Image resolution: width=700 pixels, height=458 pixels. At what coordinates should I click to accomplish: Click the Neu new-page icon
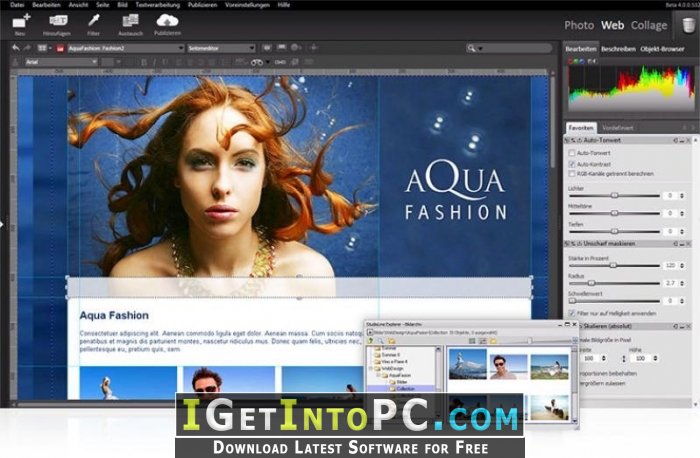click(x=21, y=21)
